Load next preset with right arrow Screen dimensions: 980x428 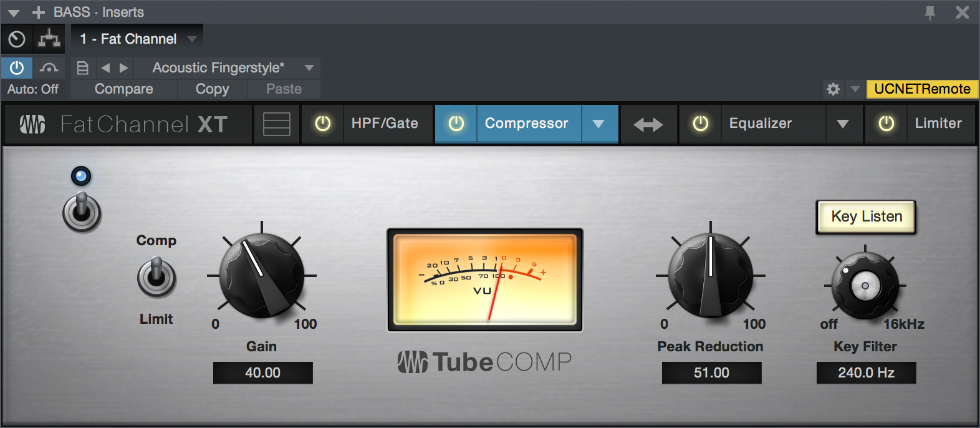click(x=123, y=68)
